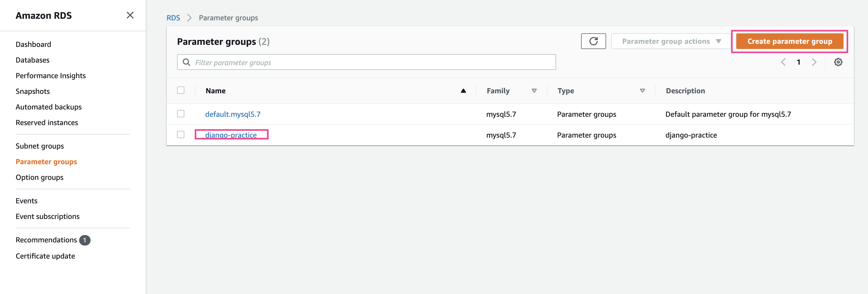
Task: Open Parameter group actions dropdown
Action: coord(671,41)
